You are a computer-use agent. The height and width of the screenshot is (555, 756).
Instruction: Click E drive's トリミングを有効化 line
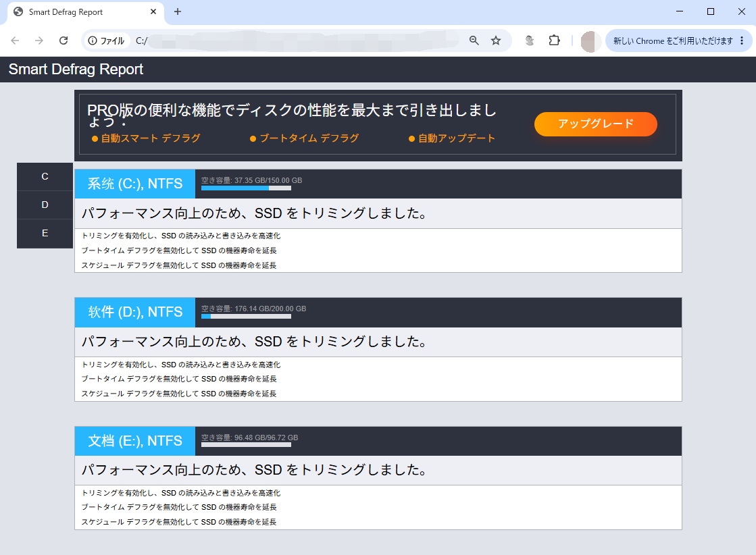(x=181, y=493)
